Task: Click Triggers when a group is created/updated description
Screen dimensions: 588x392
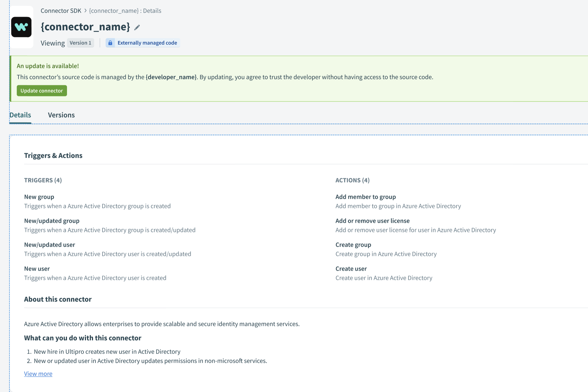Action: [110, 230]
